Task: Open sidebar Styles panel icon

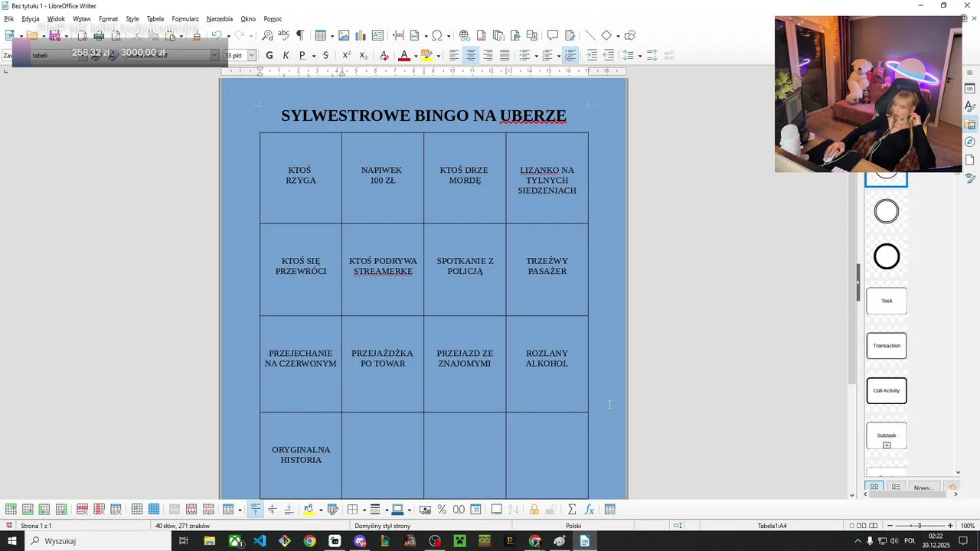Action: (970, 106)
